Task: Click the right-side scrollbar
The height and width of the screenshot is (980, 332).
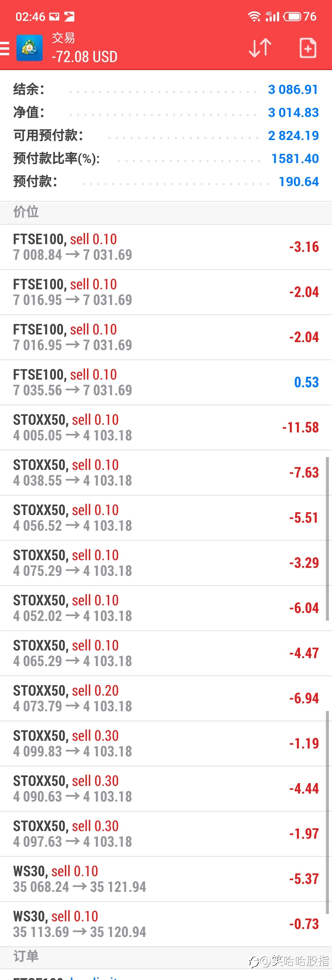Action: click(x=327, y=539)
